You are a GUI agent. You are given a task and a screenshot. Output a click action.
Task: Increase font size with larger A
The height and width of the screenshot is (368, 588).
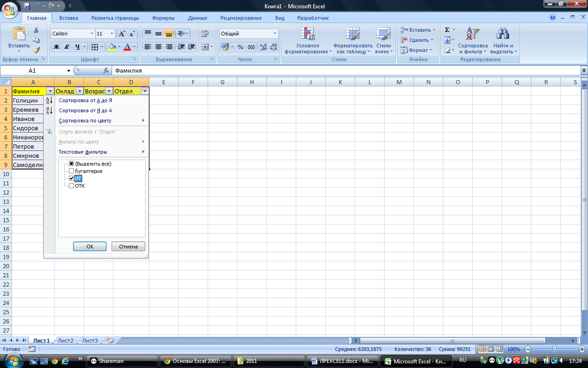tap(122, 34)
